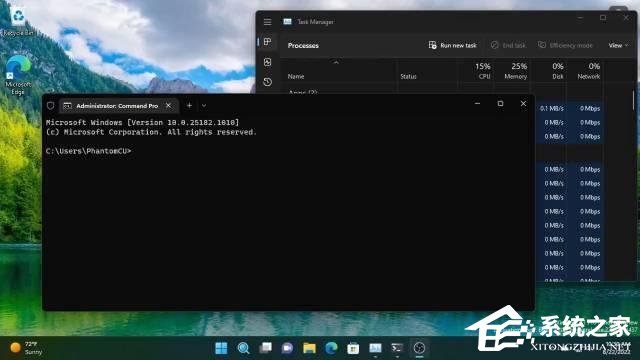Open the terminal profiles dropdown arrow
Image resolution: width=640 pixels, height=360 pixels.
(204, 106)
